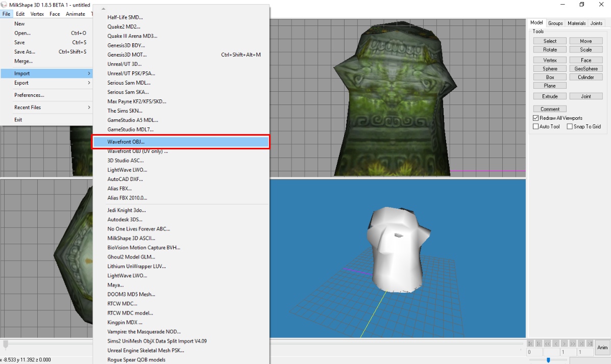
Task: Select Wavefront OBJ (UV only)... import option
Action: coord(181,151)
